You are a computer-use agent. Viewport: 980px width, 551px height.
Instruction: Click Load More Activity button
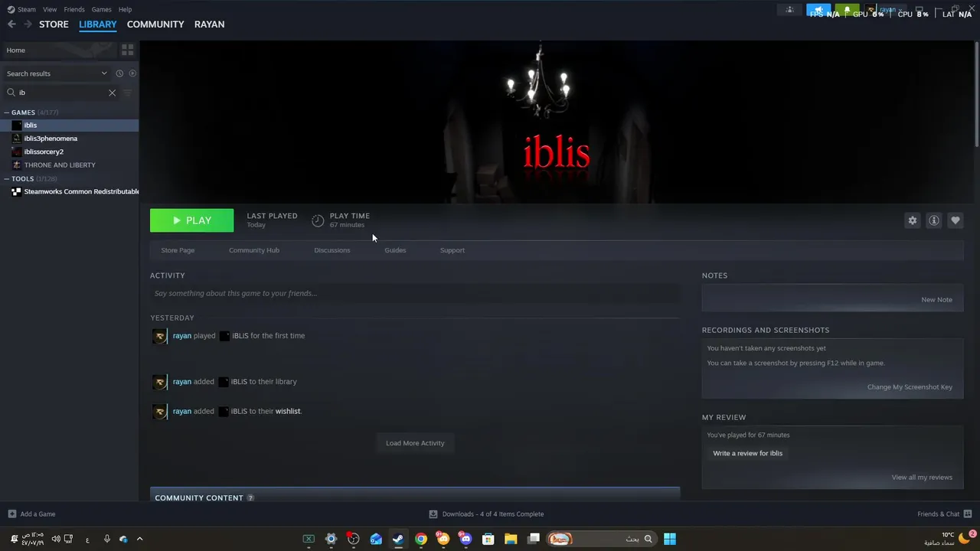[x=415, y=443]
